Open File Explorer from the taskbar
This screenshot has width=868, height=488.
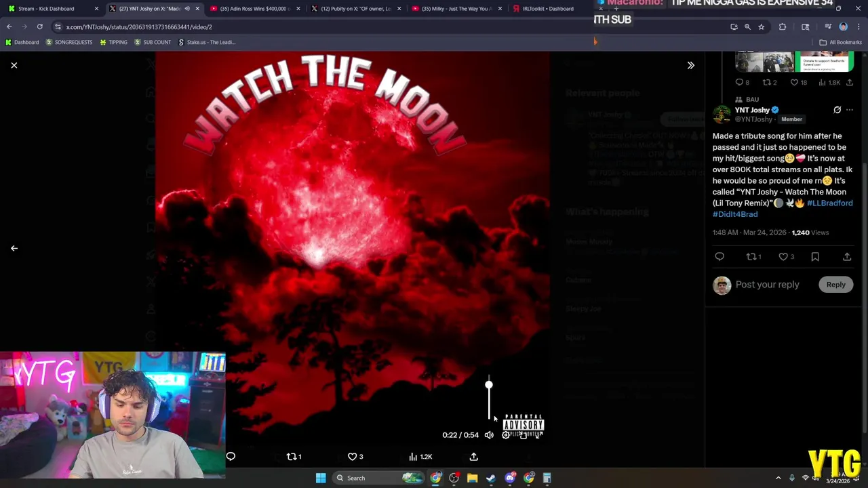click(x=473, y=479)
